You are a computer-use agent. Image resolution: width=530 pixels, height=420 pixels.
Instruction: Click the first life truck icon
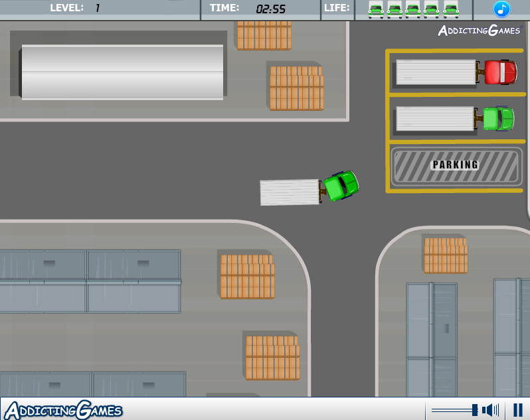click(x=376, y=10)
